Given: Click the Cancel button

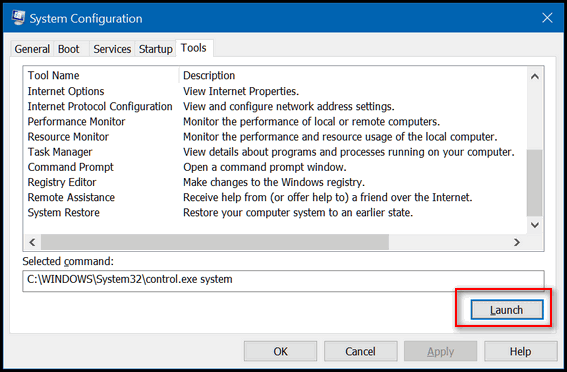Looking at the screenshot, I should click(361, 351).
